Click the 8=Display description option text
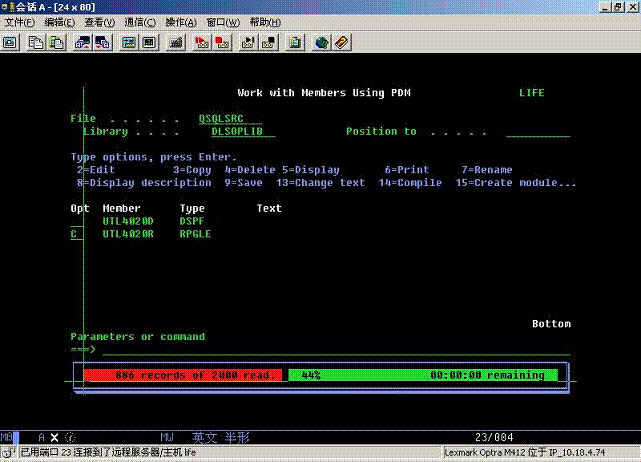Screen dimensions: 641x462 [x=144, y=183]
